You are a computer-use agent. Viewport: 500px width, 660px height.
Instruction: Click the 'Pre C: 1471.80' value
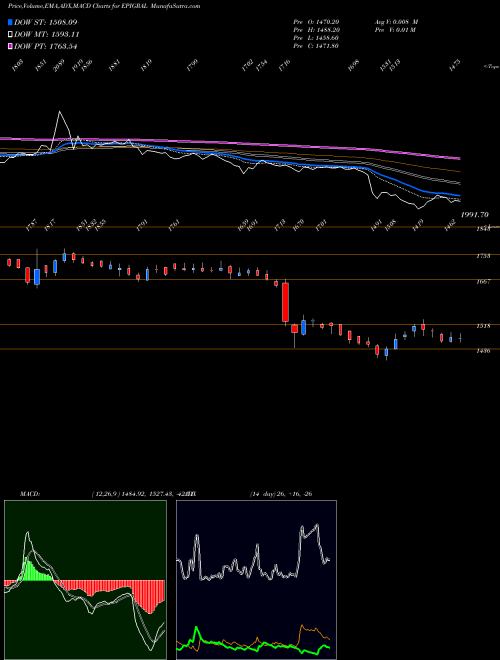click(316, 46)
